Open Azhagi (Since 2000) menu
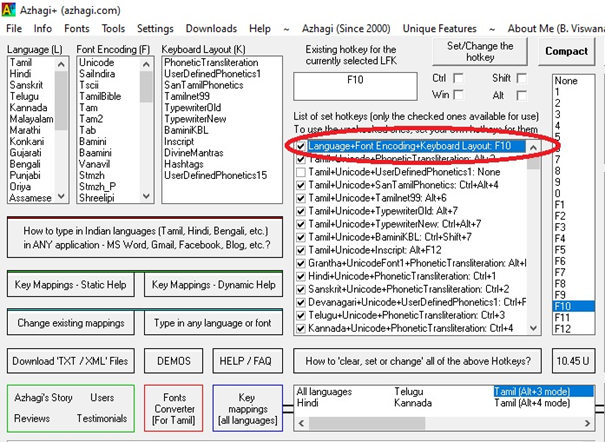The width and height of the screenshot is (605, 442). coord(346,29)
